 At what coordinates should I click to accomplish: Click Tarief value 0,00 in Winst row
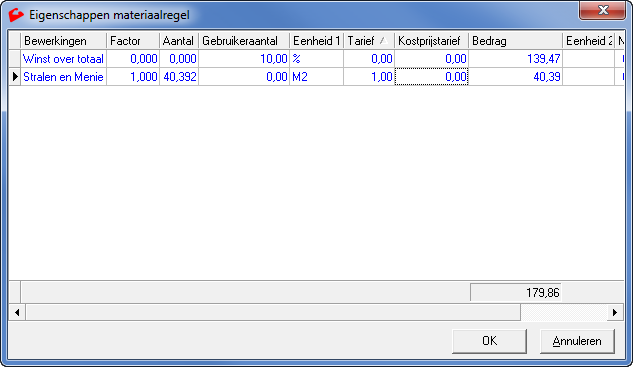[x=369, y=59]
